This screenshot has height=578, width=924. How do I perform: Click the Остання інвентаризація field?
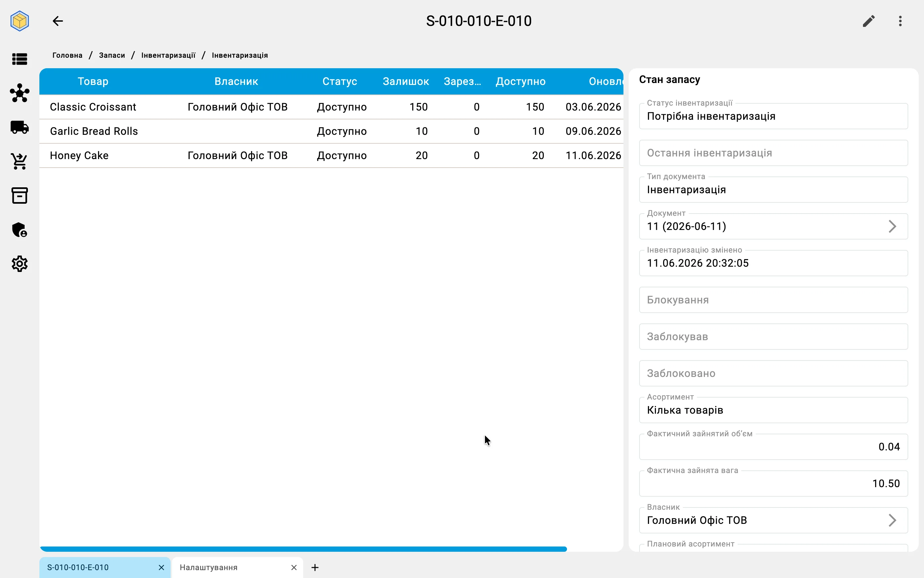[773, 153]
